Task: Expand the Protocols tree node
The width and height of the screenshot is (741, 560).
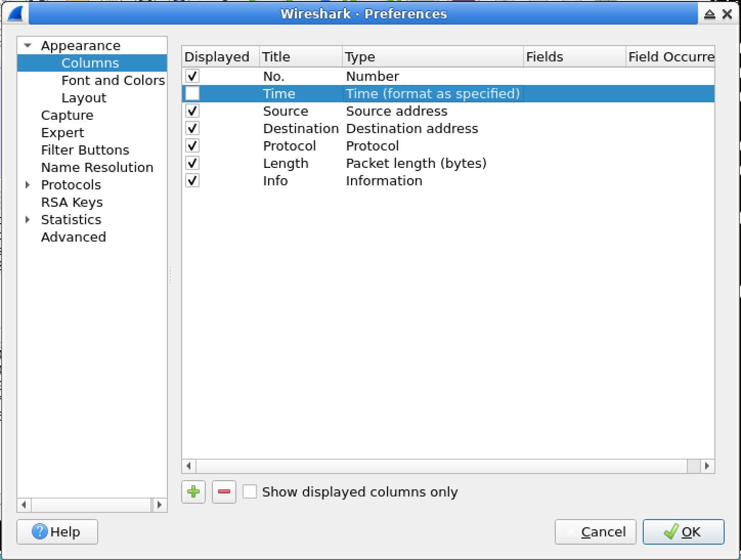Action: tap(28, 185)
